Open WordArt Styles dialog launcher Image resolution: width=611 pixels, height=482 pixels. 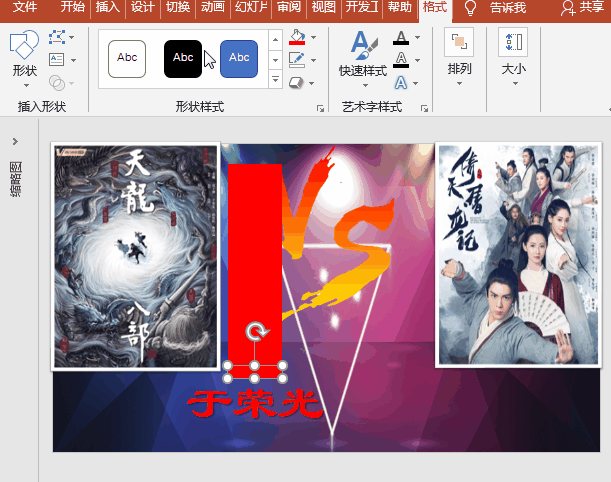pos(424,108)
